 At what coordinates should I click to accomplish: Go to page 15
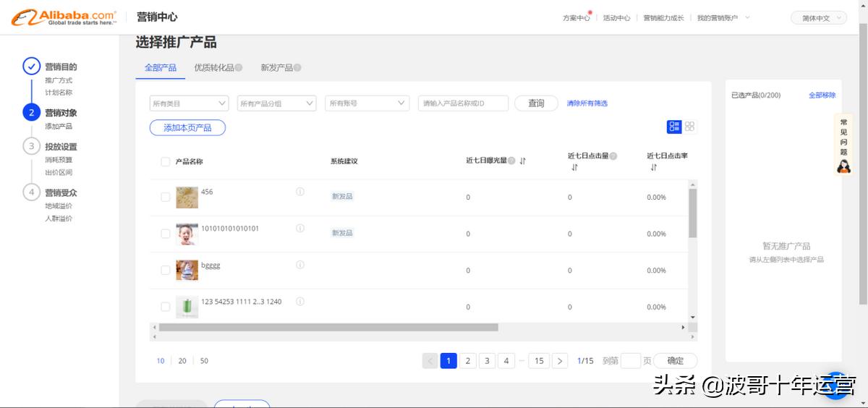539,360
